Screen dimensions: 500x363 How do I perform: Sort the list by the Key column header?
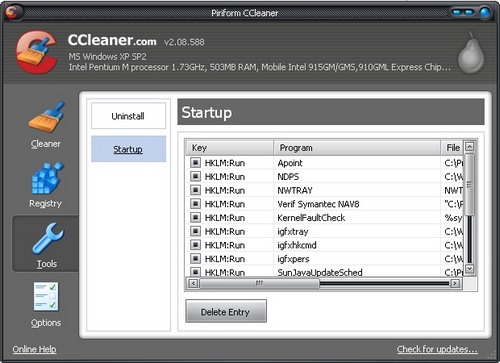point(229,148)
